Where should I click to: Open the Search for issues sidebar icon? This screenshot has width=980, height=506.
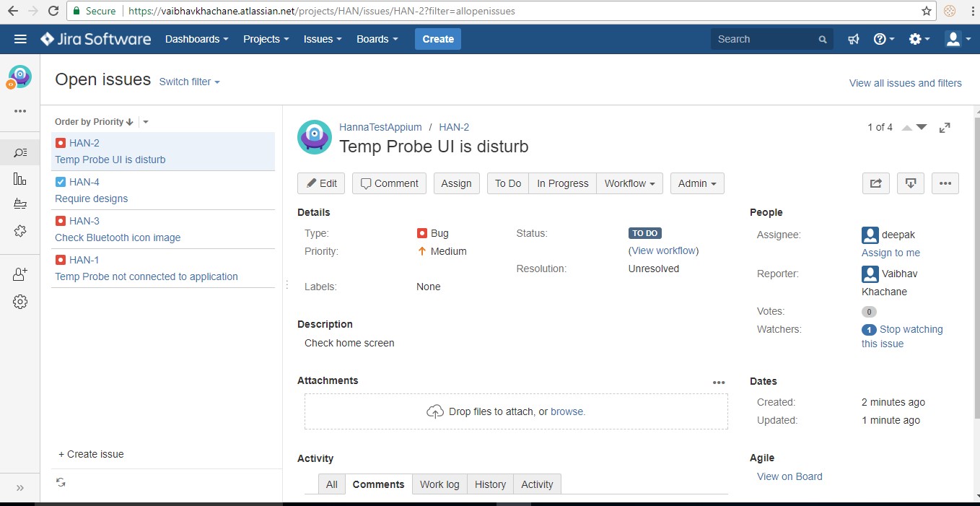point(20,152)
